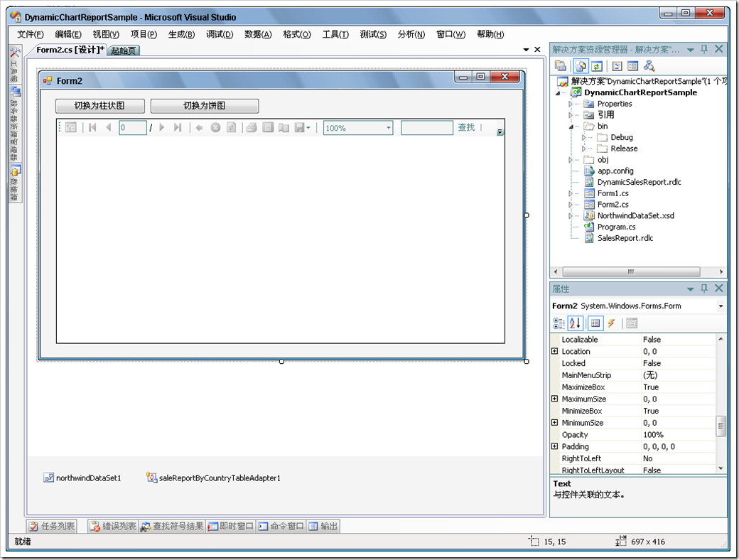Click the next page arrow in the report viewer
Image resolution: width=739 pixels, height=560 pixels.
point(162,128)
